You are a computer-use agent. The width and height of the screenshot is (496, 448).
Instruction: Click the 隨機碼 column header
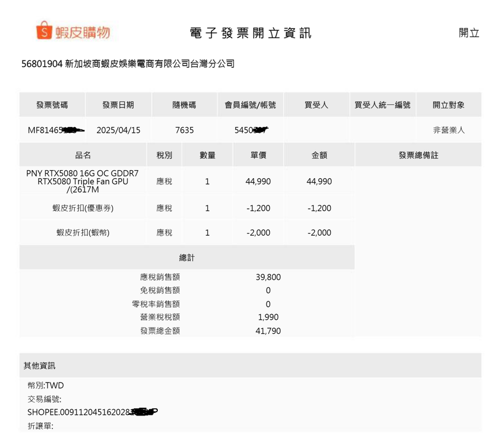pos(184,105)
